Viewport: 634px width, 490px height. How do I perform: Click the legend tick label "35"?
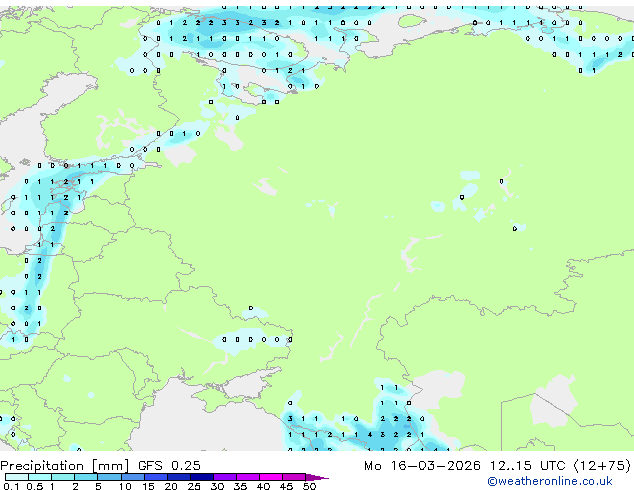coord(240,486)
